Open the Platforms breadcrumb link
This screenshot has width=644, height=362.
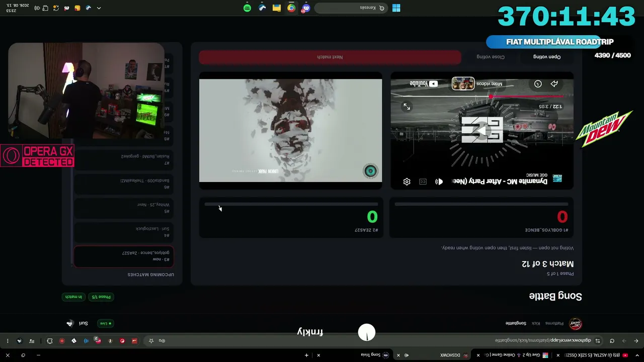tap(554, 323)
